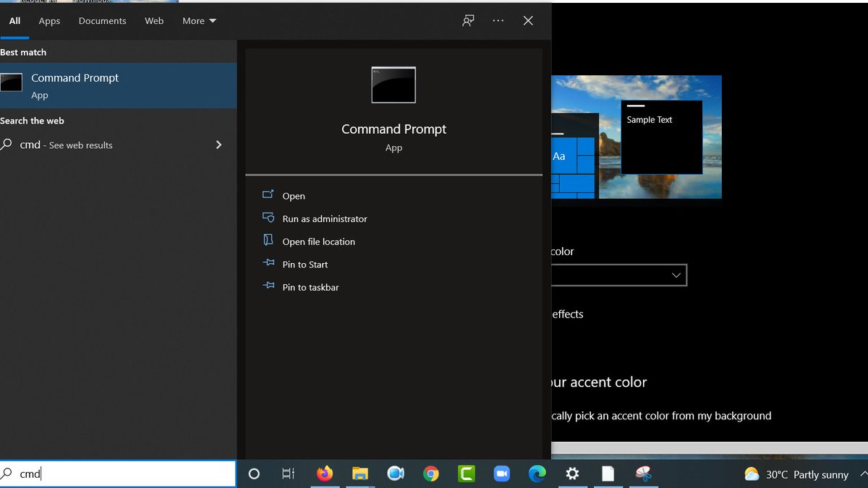Click the Pin to taskbar pin icon
Screen dimensions: 868x488
(268, 286)
